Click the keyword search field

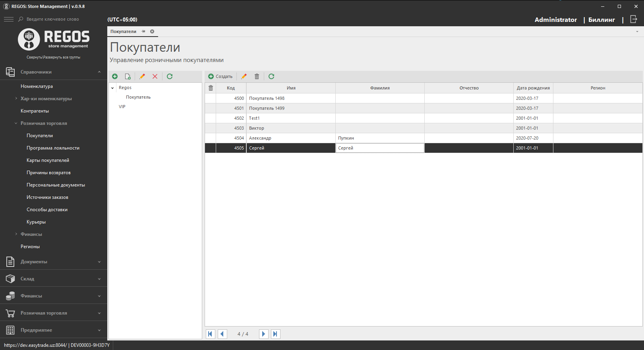53,19
